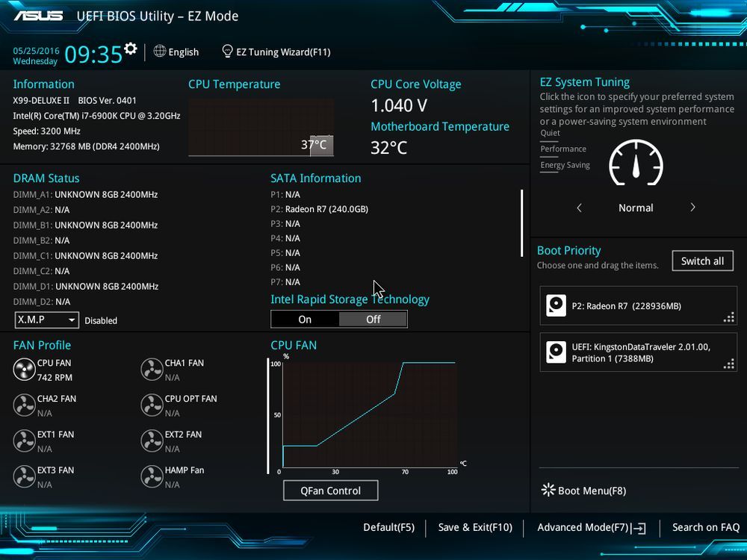Open the English language selector

click(184, 52)
